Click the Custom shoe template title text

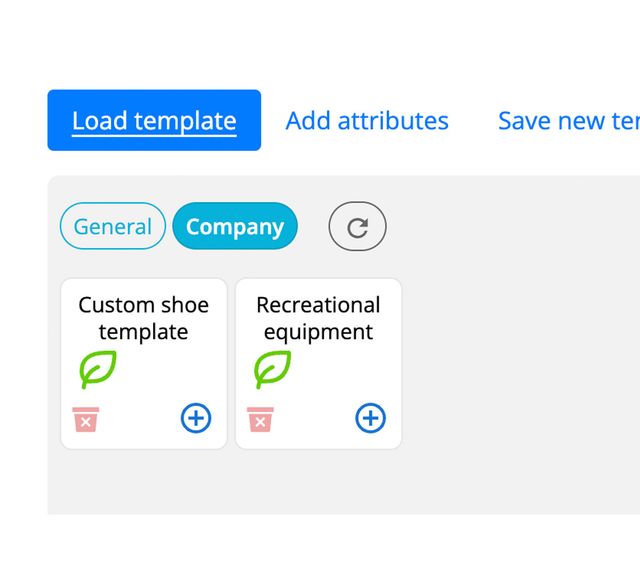pyautogui.click(x=144, y=318)
